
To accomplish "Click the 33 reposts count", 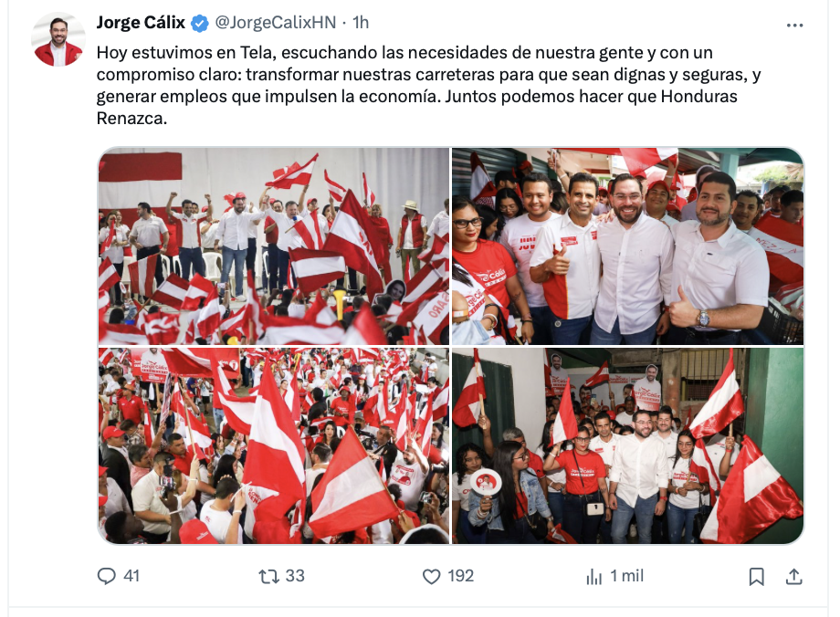I will pyautogui.click(x=295, y=576).
